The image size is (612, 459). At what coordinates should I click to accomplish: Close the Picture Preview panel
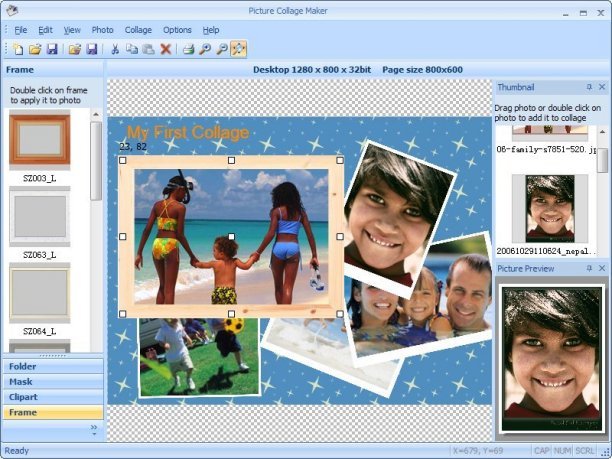coord(602,268)
